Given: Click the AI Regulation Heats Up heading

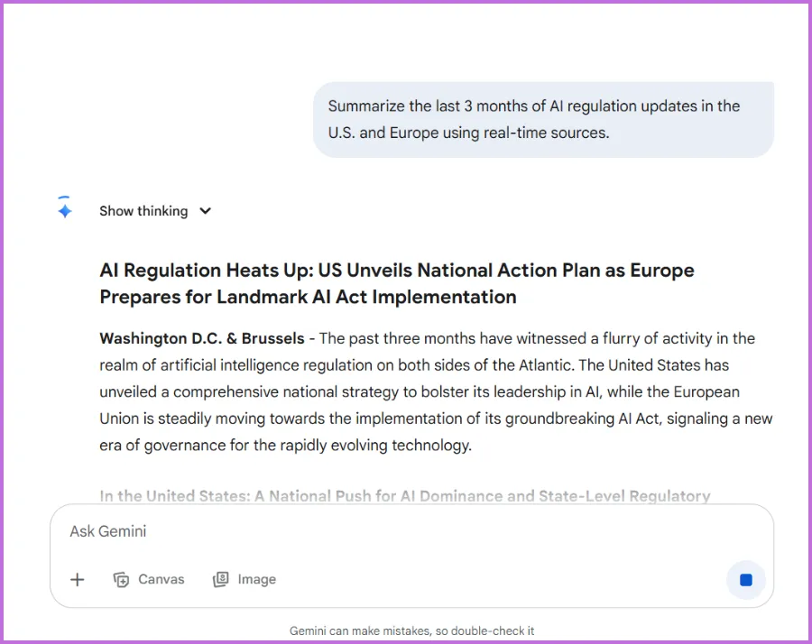Looking at the screenshot, I should [396, 271].
